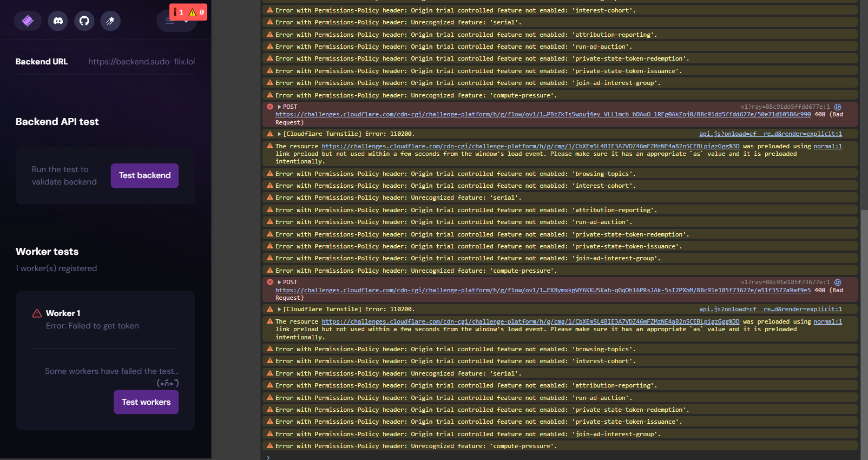This screenshot has width=868, height=460.
Task: Open the challenge URL ending 50e71d10586c990
Action: [543, 115]
